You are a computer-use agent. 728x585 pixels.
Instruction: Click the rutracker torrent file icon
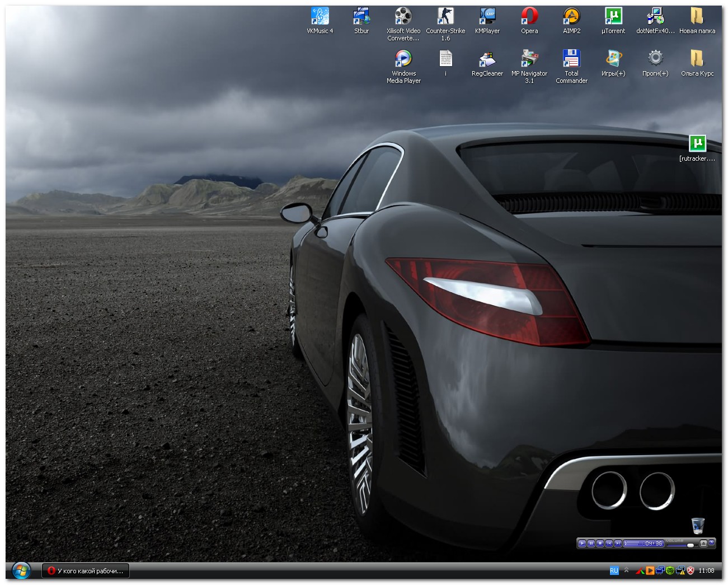[x=697, y=144]
